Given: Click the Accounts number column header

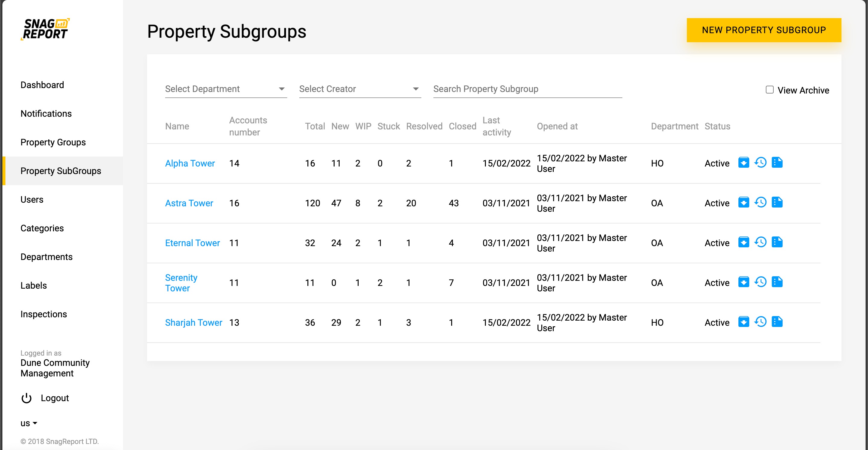Looking at the screenshot, I should click(x=248, y=126).
